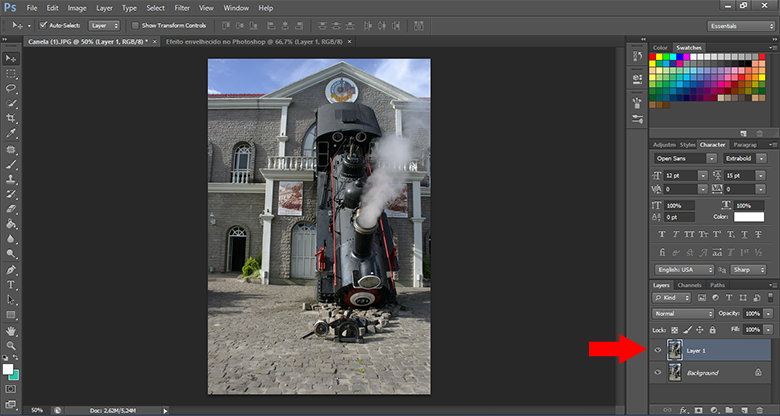Activate the Zoom tool in the toolbar
The image size is (780, 416).
coord(11,343)
